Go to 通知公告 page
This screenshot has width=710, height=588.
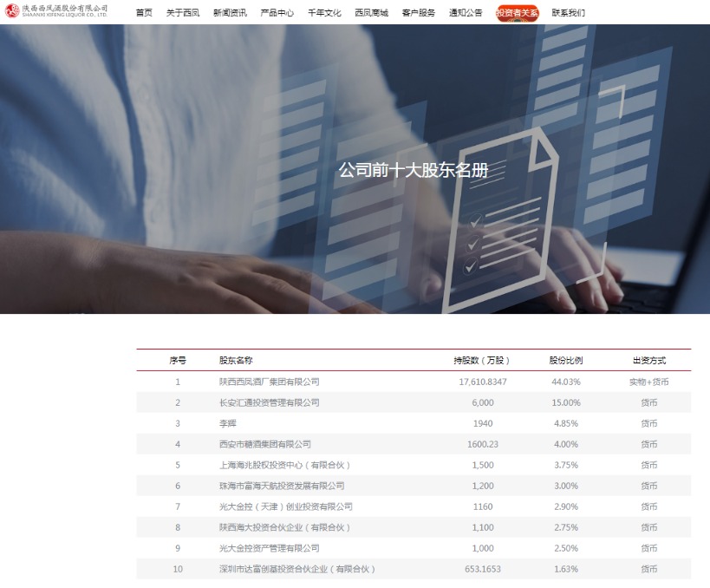pyautogui.click(x=466, y=13)
